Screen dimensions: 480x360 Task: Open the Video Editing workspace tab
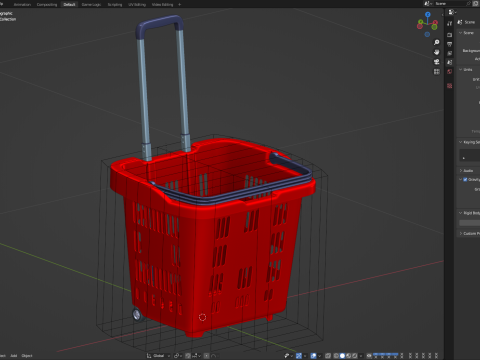pos(162,4)
